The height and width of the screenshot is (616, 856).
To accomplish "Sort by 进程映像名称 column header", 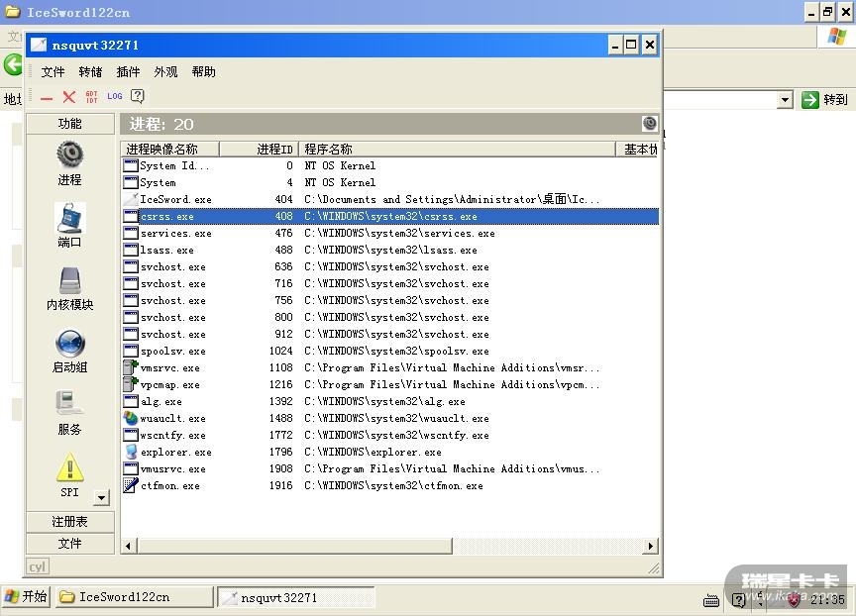I will [169, 149].
